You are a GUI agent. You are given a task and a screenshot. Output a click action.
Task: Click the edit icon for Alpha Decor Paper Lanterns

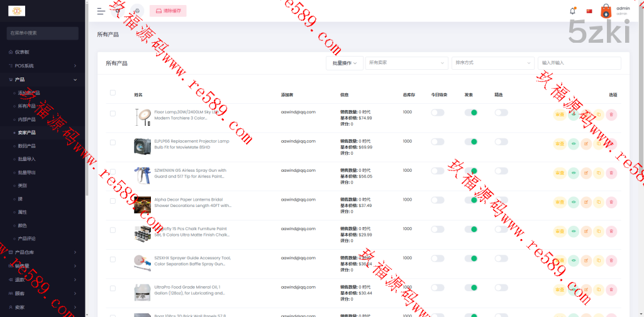pos(586,202)
